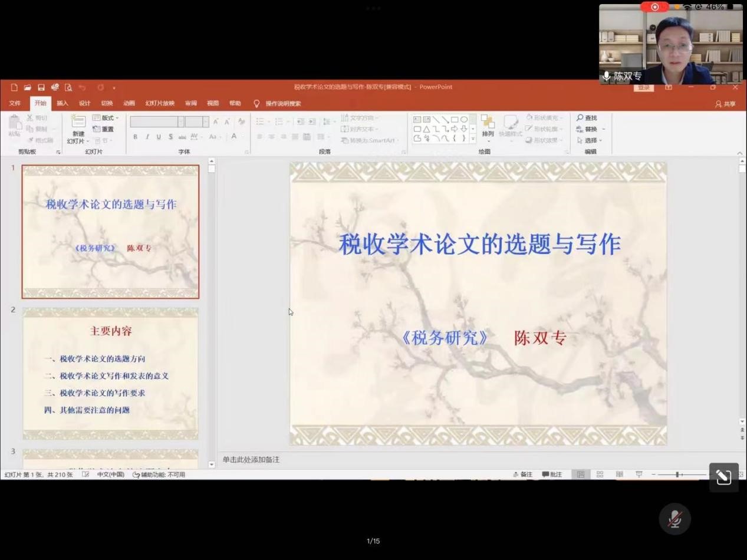Viewport: 747px width, 560px height.
Task: Start slideshow from the status bar icon
Action: click(x=639, y=475)
